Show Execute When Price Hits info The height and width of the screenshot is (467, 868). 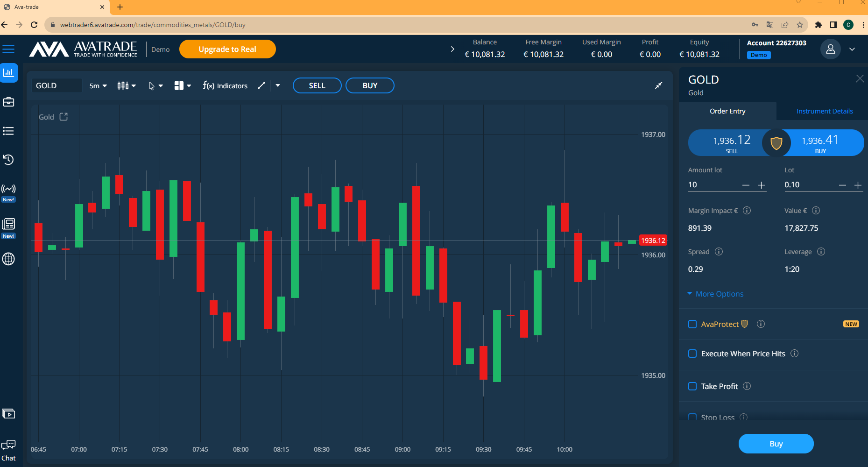(x=794, y=354)
